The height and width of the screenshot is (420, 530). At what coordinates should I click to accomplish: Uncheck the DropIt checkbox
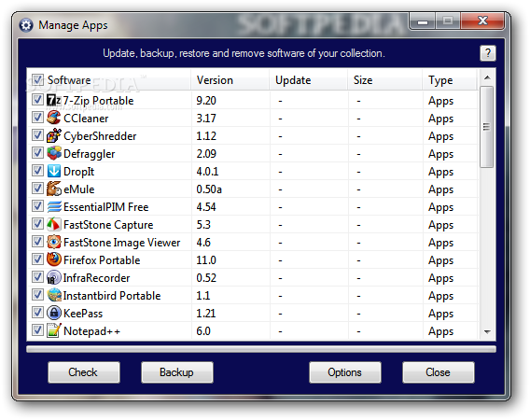click(x=37, y=171)
